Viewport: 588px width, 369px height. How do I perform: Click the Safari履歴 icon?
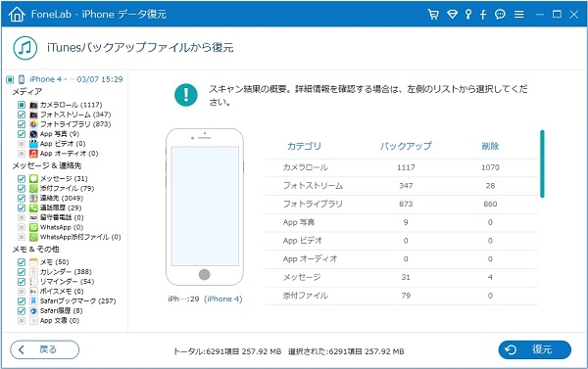click(x=33, y=311)
